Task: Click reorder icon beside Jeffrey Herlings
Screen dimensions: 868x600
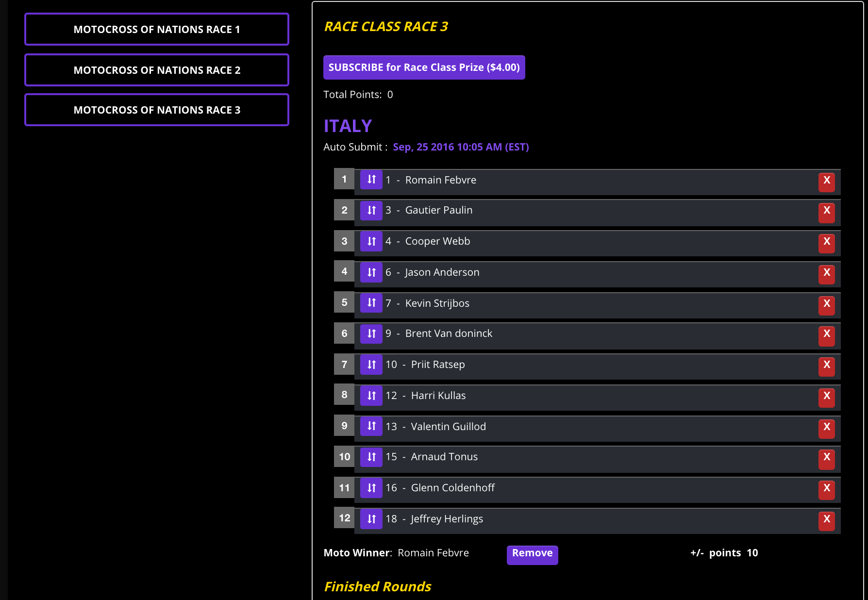Action: [371, 519]
